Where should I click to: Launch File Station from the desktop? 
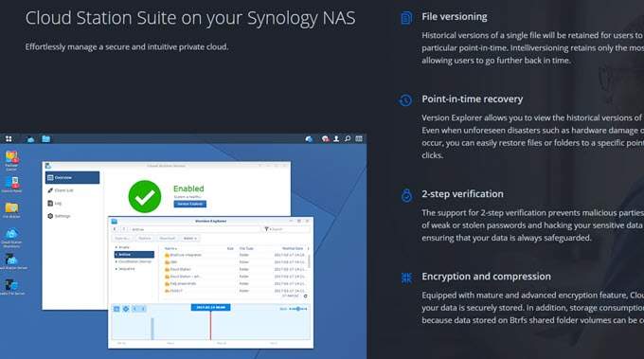(x=11, y=210)
